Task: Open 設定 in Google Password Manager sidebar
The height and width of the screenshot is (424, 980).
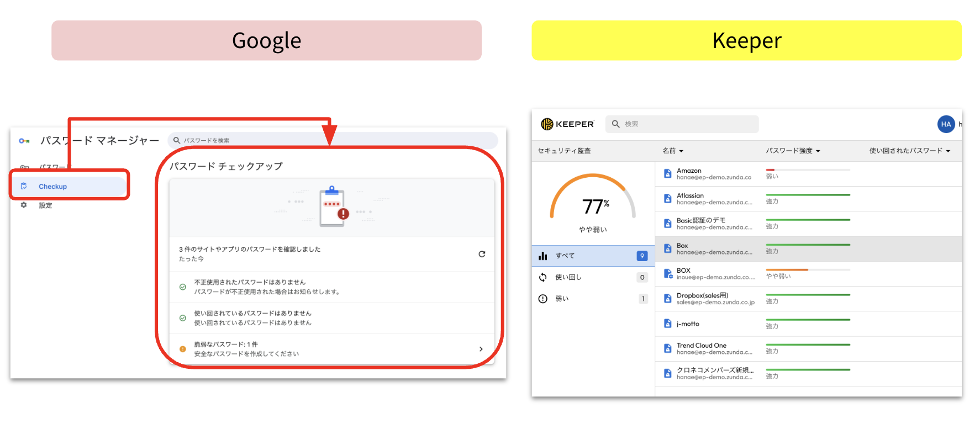Action: [45, 205]
